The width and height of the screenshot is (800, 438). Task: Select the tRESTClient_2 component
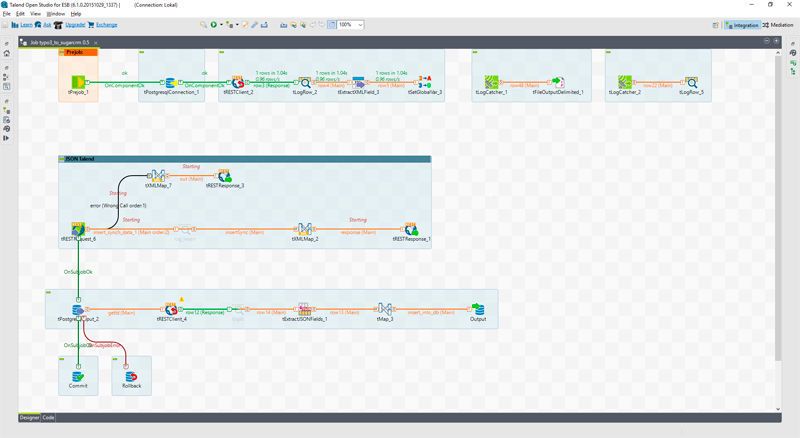click(x=238, y=82)
